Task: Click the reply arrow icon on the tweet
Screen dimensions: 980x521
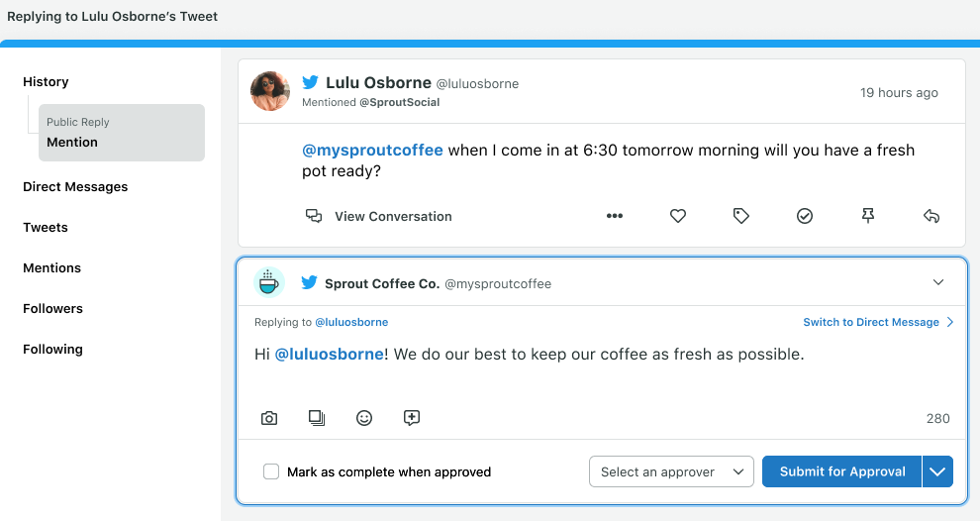Action: (931, 216)
